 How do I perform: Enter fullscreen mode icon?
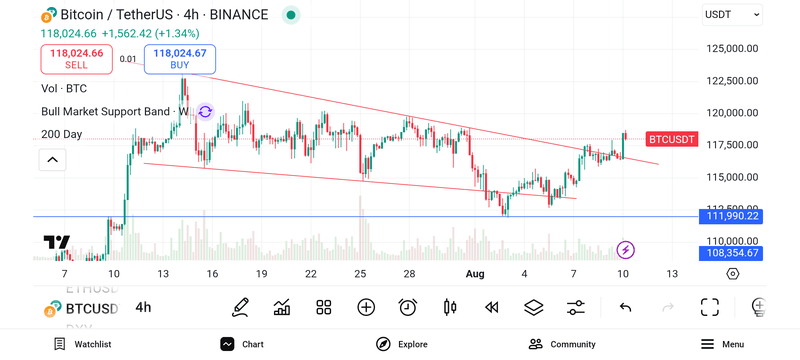tap(710, 307)
